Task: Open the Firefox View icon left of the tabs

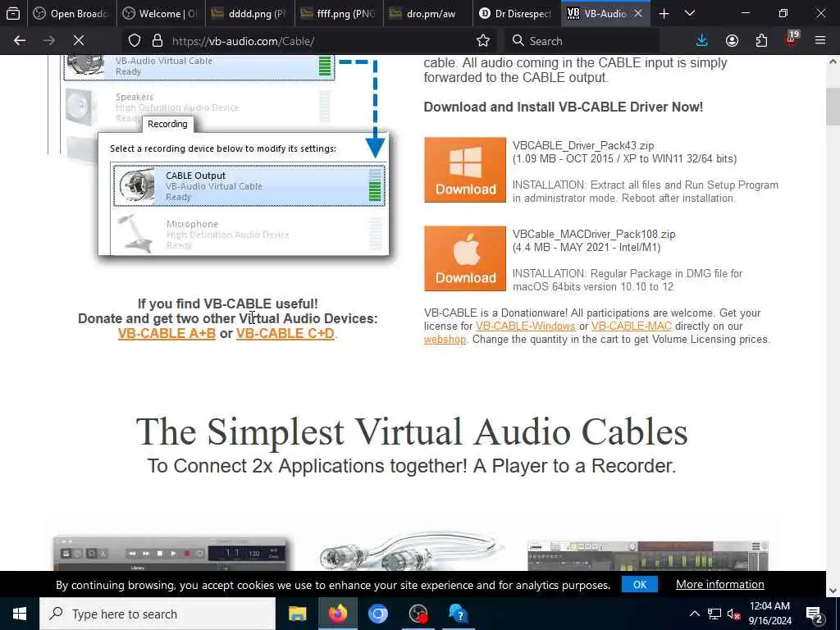Action: click(13, 14)
